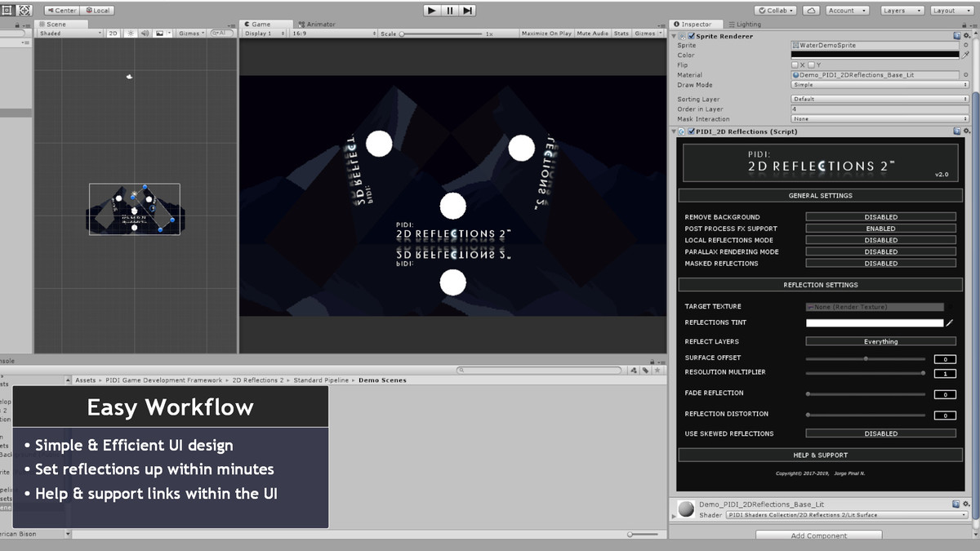980x551 pixels.
Task: Open Sprite Renderer gear settings menu
Action: coord(966,36)
